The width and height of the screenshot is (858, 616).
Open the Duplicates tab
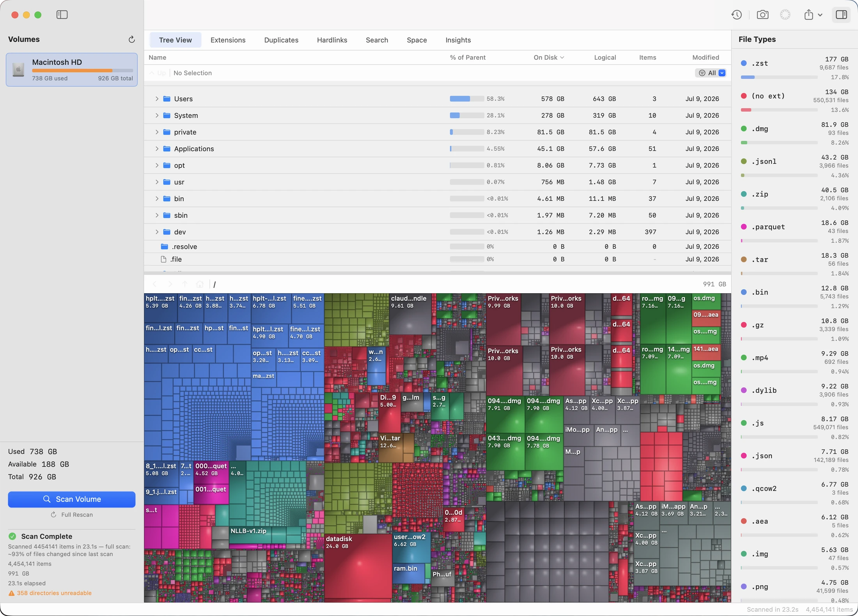(281, 40)
